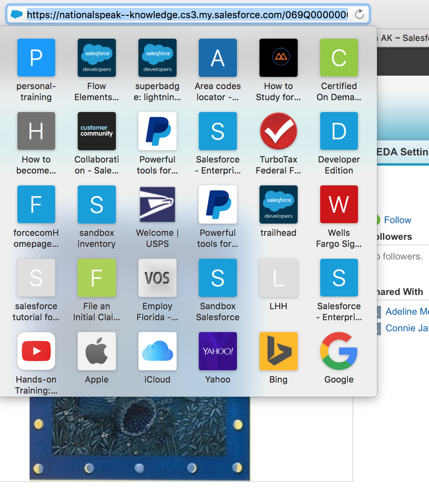Open How to become favorite
This screenshot has width=429, height=504.
(36, 131)
